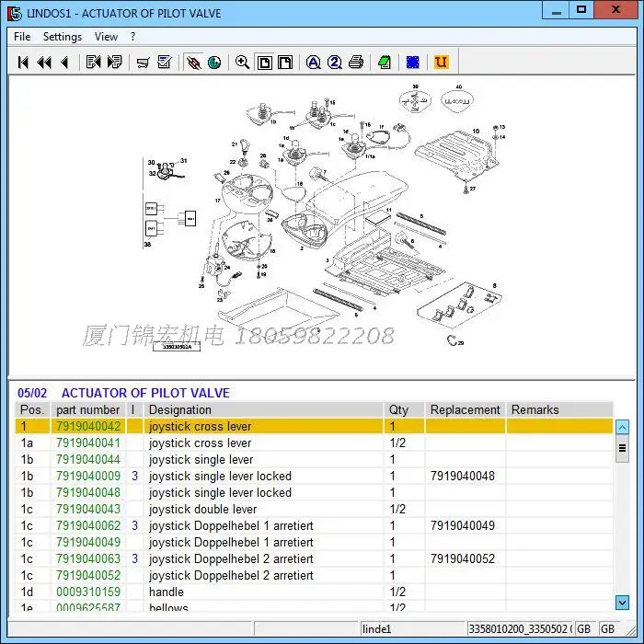644x644 pixels.
Task: Click status bar 'linde1' field
Action: (x=412, y=628)
